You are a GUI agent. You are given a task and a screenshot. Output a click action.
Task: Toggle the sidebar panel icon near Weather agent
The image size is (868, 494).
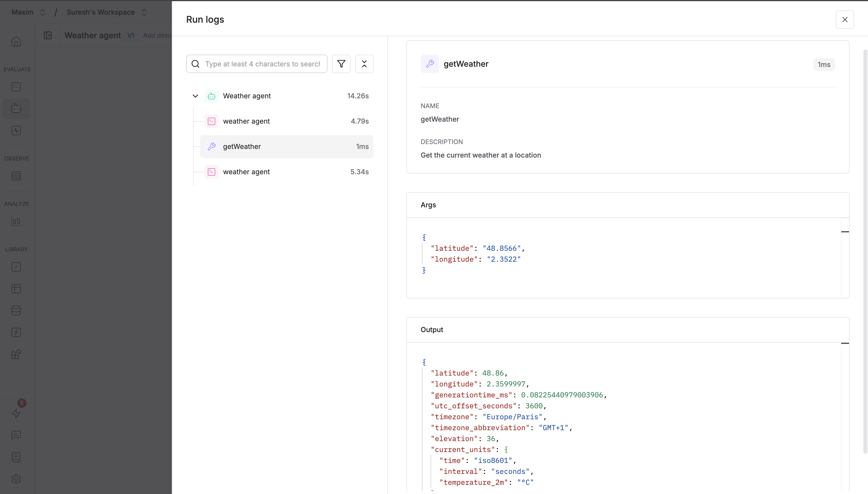[48, 35]
